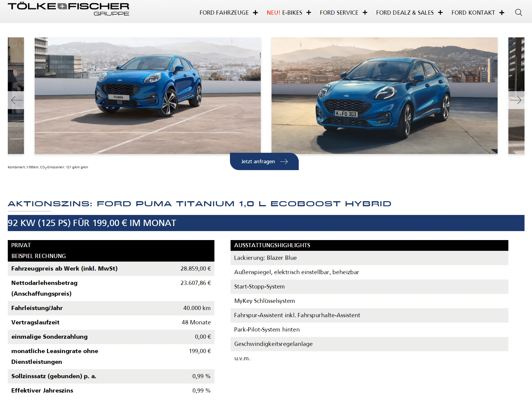Viewport: 532px width, 400px height.
Task: Click Vertragslaufzeit value 48 Monate
Action: coord(196,322)
